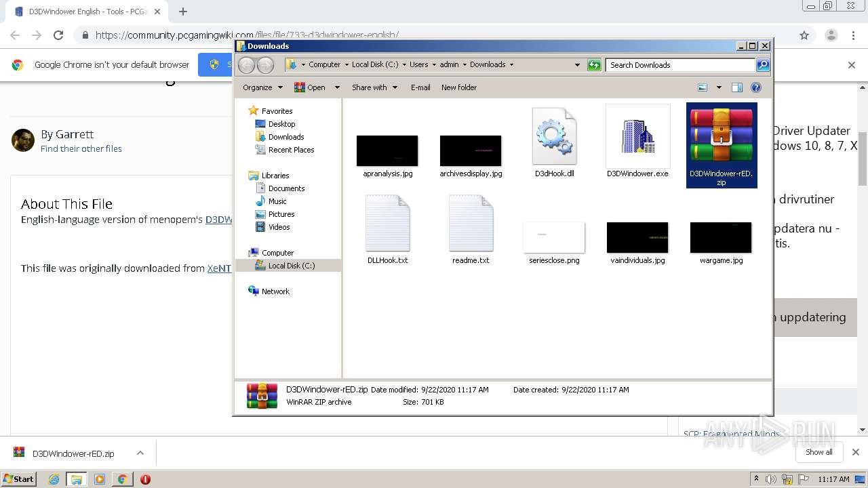Click the Open toolbar button
Image resolution: width=868 pixels, height=488 pixels.
[x=310, y=87]
